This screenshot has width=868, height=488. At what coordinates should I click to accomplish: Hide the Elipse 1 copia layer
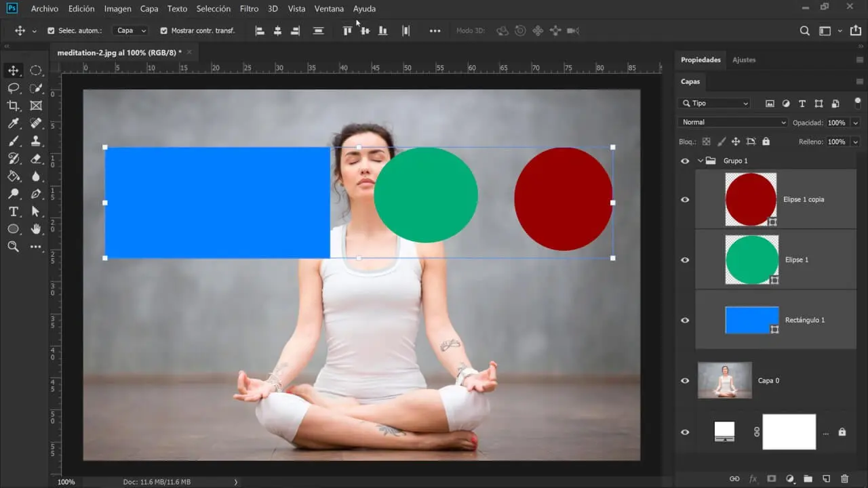click(685, 199)
